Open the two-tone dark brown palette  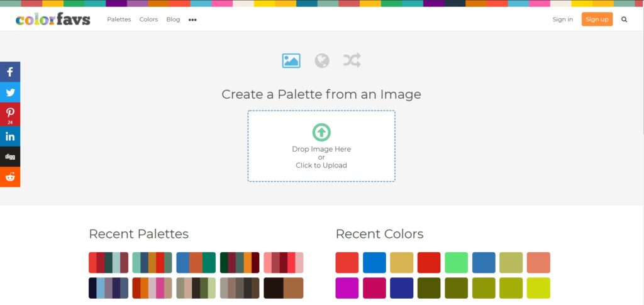(x=284, y=288)
